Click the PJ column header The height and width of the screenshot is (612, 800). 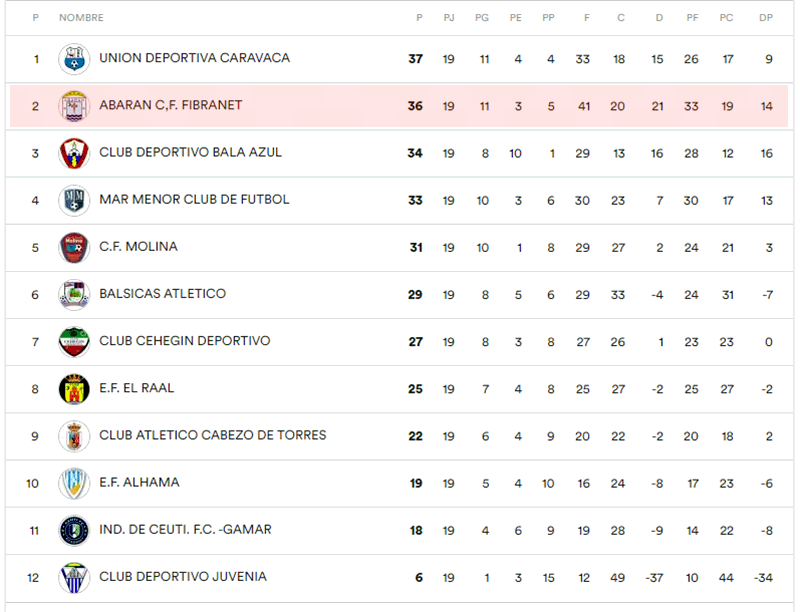449,18
